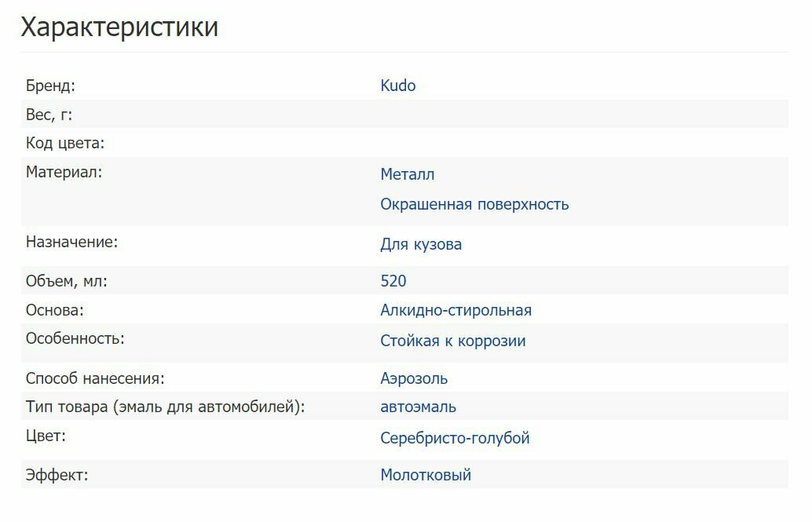The height and width of the screenshot is (522, 812).
Task: Click the Стойкая к коррозии link
Action: pyautogui.click(x=452, y=341)
